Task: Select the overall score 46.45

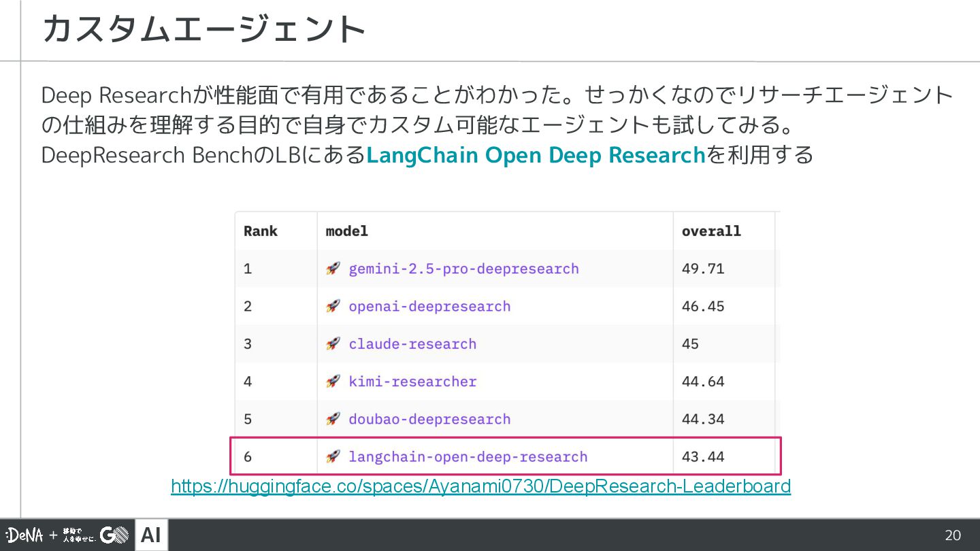Action: [x=703, y=306]
